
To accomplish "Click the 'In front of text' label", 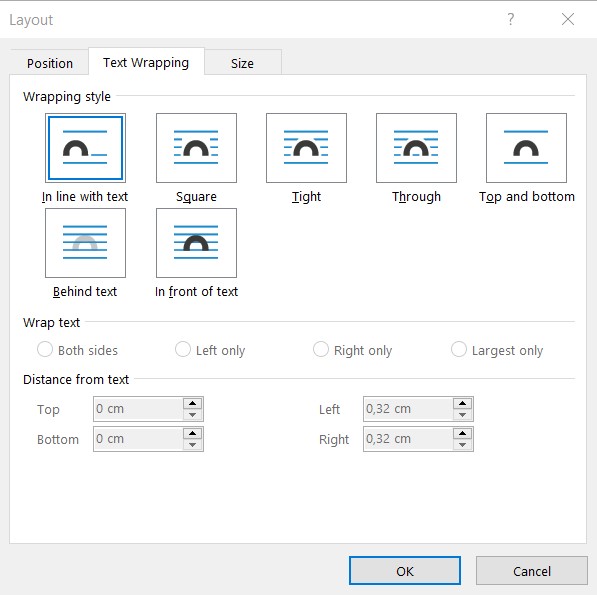I will click(196, 292).
